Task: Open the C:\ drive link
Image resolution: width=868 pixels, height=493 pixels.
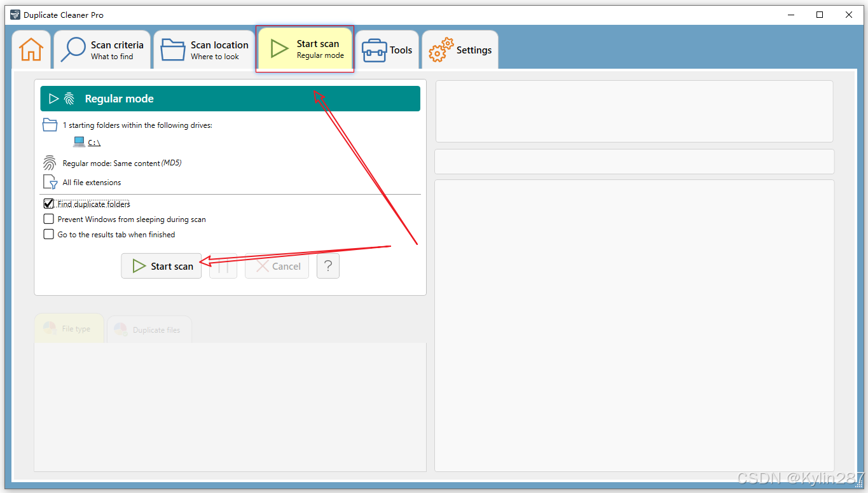Action: [94, 142]
